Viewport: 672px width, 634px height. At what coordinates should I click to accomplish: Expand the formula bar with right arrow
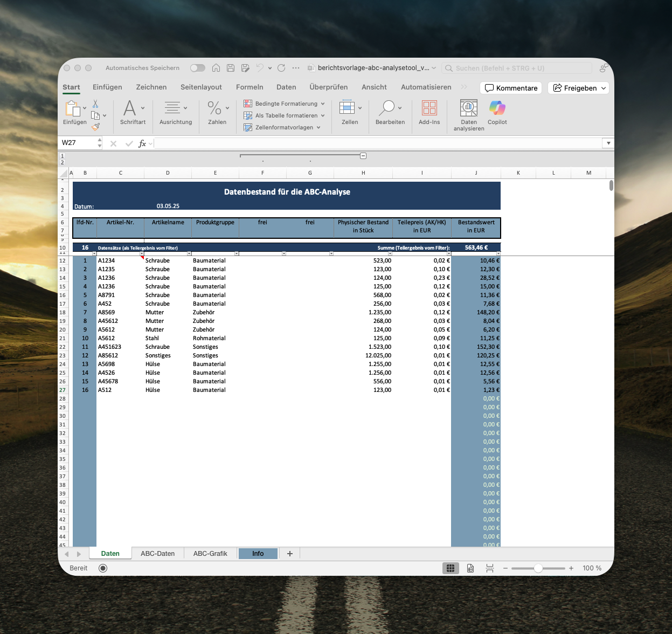tap(608, 143)
